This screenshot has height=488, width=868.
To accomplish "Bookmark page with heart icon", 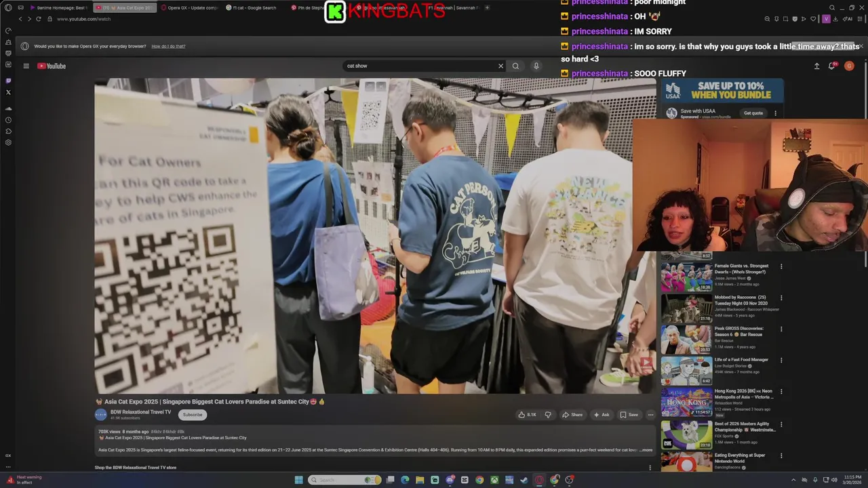I will pyautogui.click(x=812, y=19).
